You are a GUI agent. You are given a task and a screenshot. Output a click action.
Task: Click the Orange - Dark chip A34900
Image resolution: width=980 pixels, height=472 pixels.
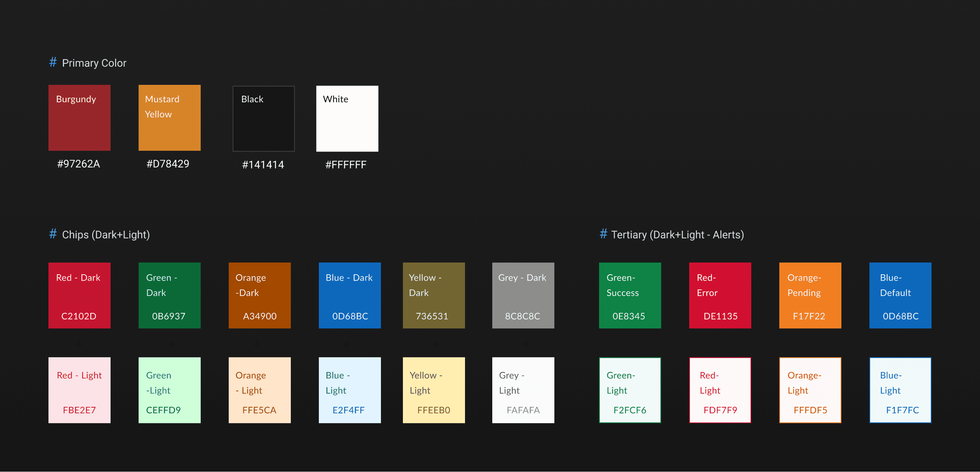tap(259, 295)
